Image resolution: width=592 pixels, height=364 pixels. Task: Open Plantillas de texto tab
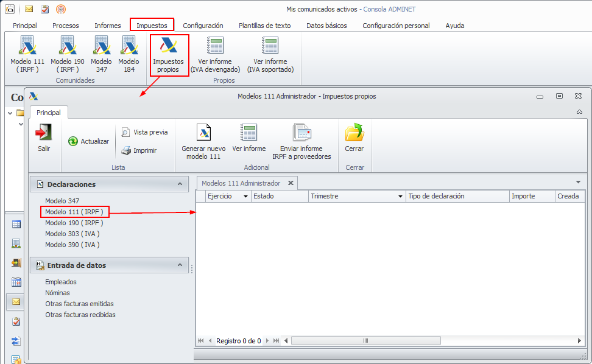265,26
